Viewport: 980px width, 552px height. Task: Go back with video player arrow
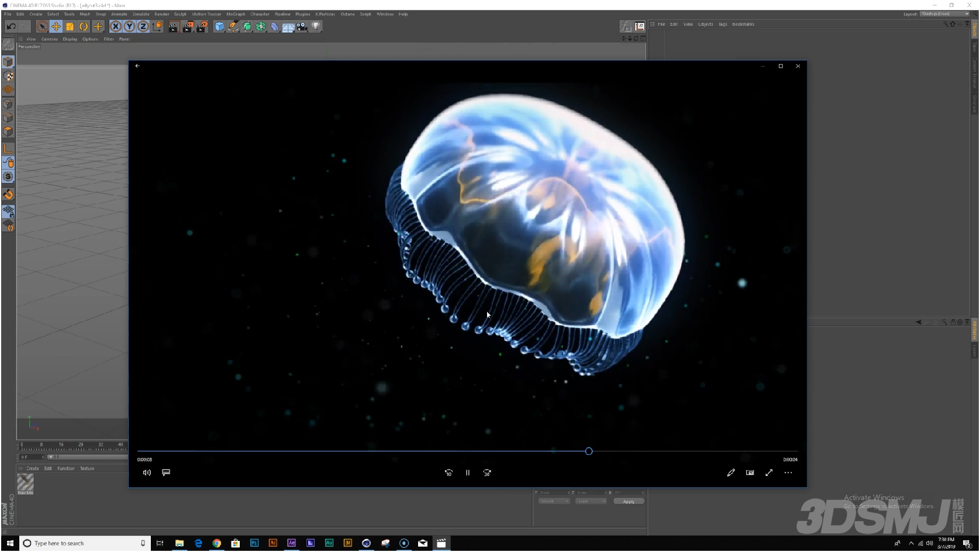pyautogui.click(x=137, y=65)
